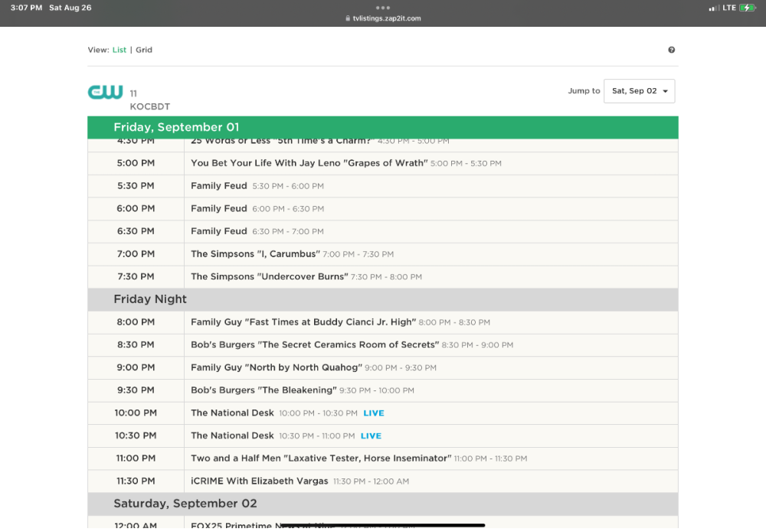Screen dimensions: 766x532
Task: Open You Bet Your Life Grapes of Wrath
Action: tap(309, 163)
